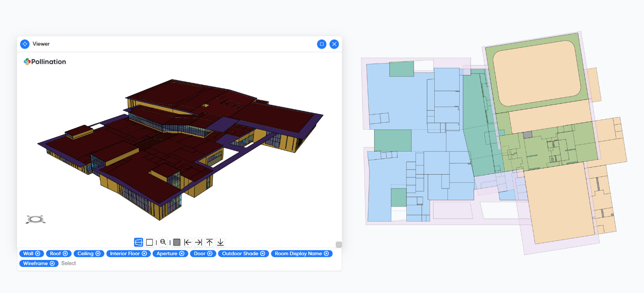Click the up-arrow-to-bar top view icon
This screenshot has width=644, height=293.
click(209, 242)
